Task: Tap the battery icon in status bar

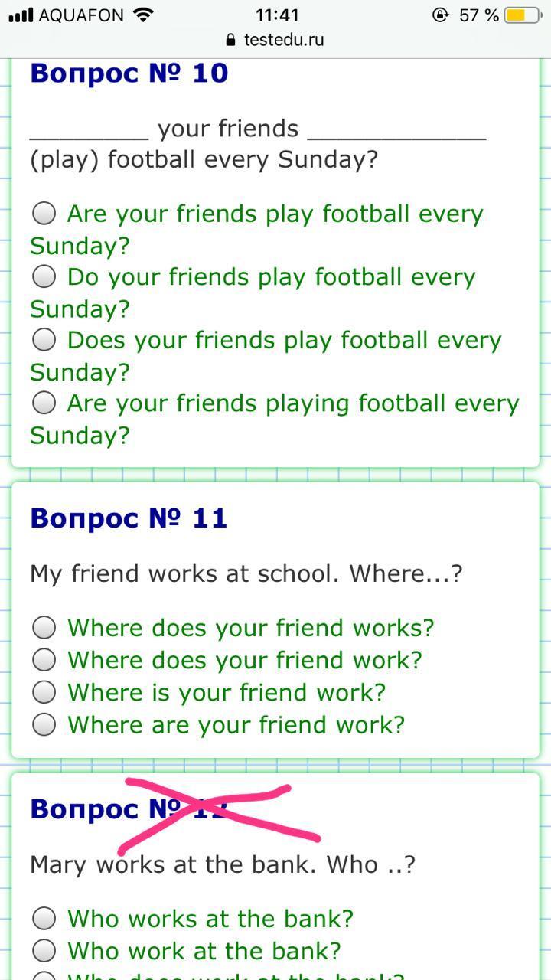Action: click(x=524, y=15)
